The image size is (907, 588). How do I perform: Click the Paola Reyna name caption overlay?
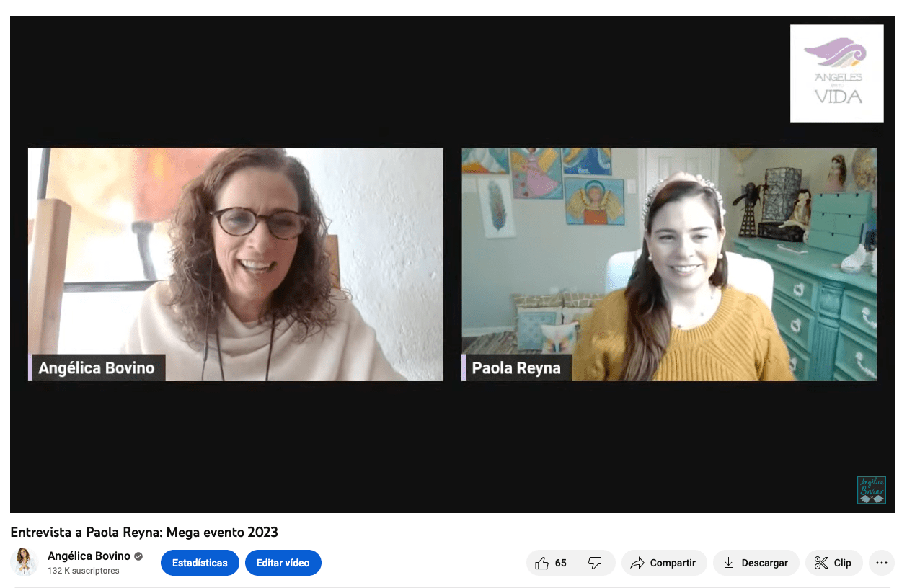(x=516, y=368)
